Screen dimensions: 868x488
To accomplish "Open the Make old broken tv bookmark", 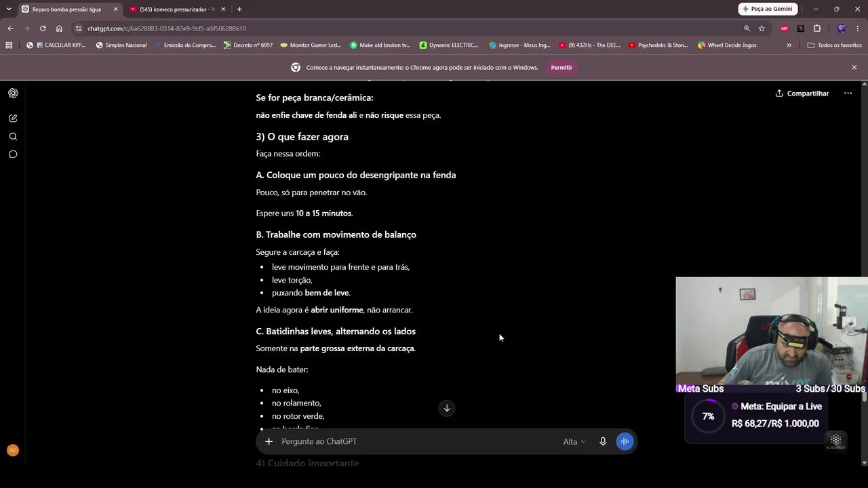I will (380, 45).
